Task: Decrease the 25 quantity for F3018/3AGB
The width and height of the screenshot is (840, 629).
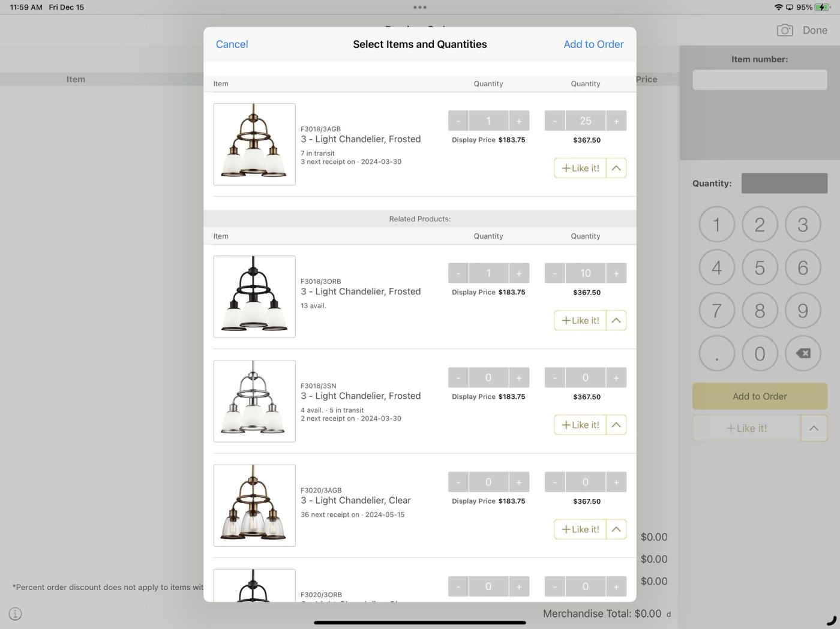Action: 555,121
